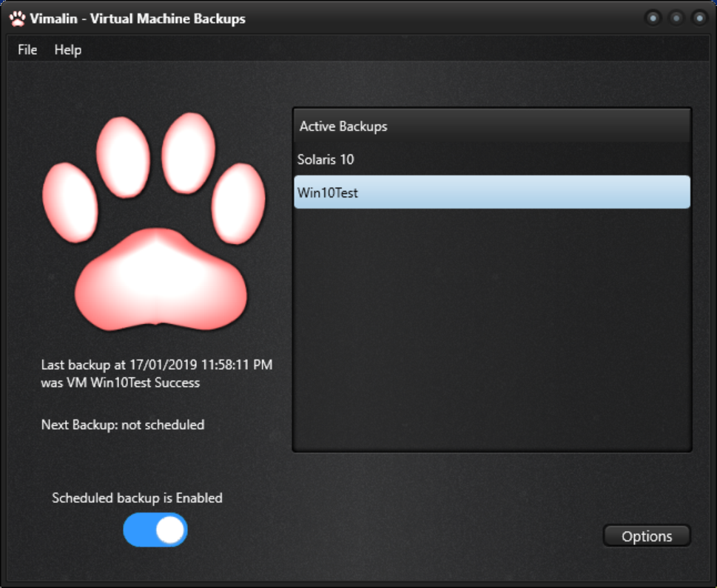Click the 'was VM Win10Test Success' text line
Viewport: 717px width, 588px height.
pyautogui.click(x=121, y=382)
